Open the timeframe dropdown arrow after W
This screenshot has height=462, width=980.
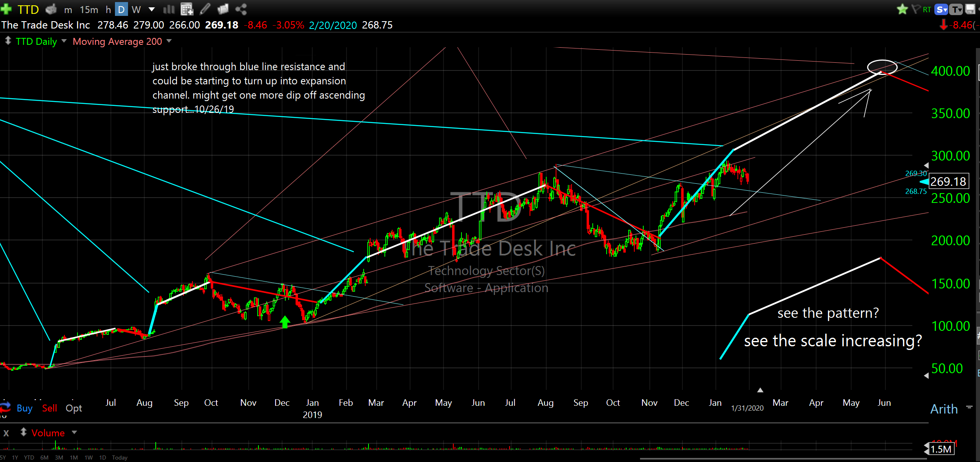tap(152, 9)
